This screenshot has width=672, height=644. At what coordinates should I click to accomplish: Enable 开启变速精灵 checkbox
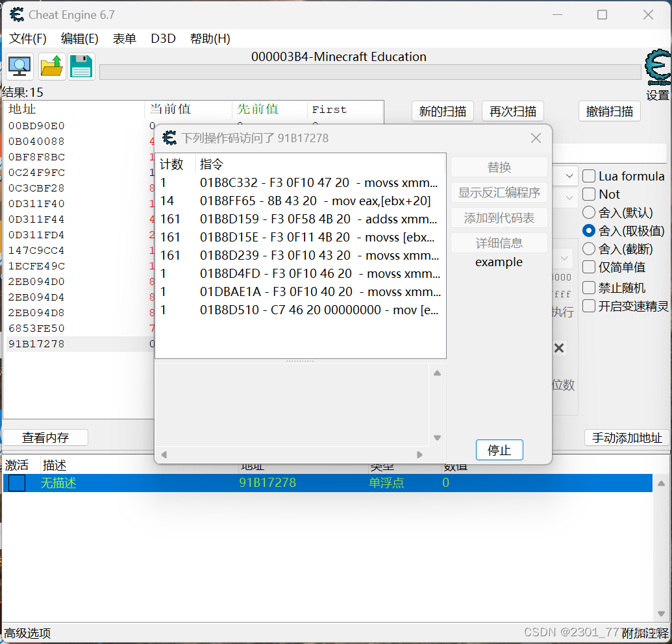589,306
